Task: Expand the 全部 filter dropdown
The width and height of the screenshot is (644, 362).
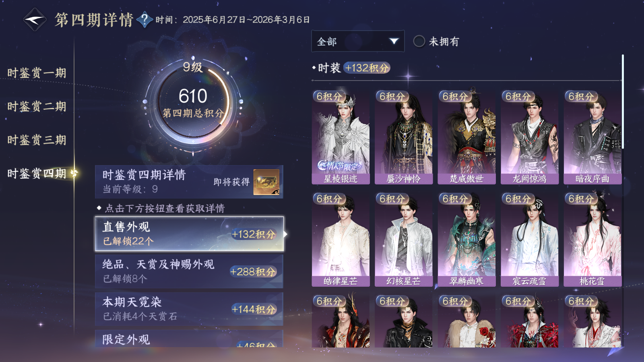Action: tap(358, 41)
